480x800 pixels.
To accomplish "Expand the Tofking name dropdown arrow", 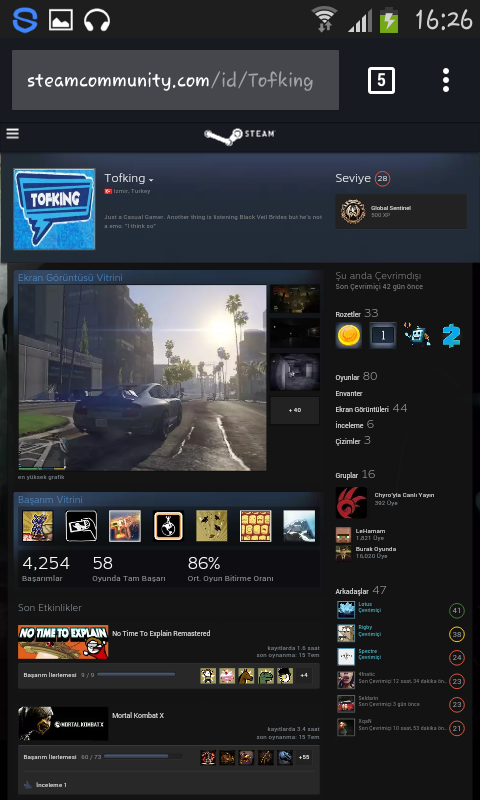I will pos(151,180).
